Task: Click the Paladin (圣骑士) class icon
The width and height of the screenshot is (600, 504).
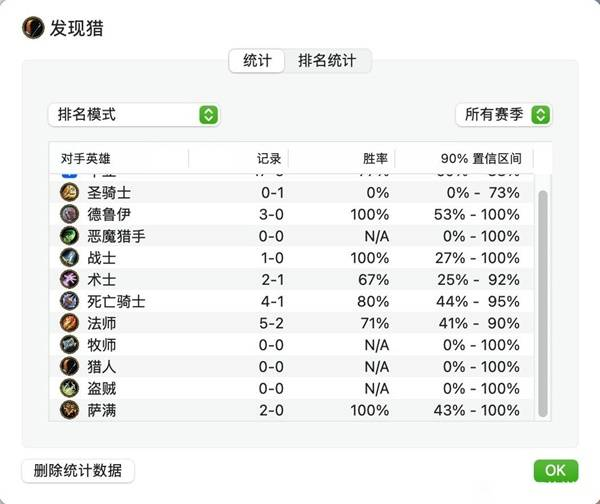Action: (69, 192)
